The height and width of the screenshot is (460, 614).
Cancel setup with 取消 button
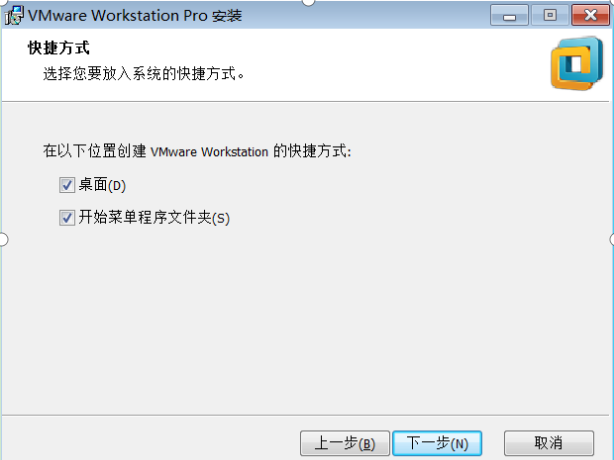[x=549, y=443]
